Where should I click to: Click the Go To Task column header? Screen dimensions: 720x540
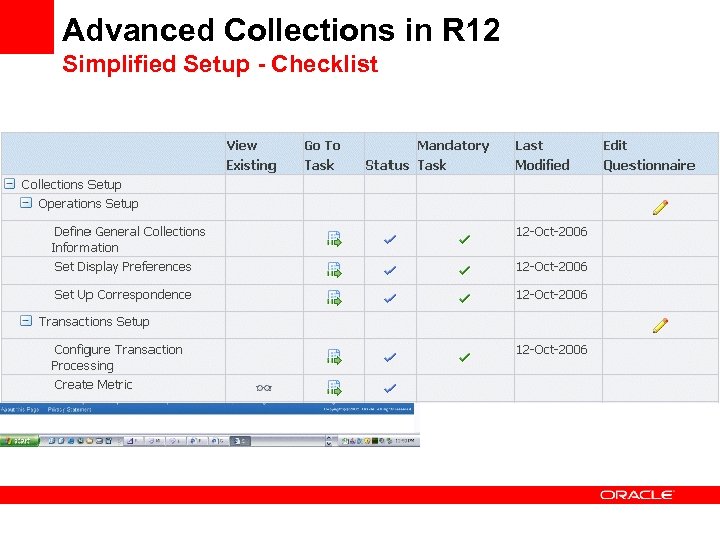coord(322,155)
